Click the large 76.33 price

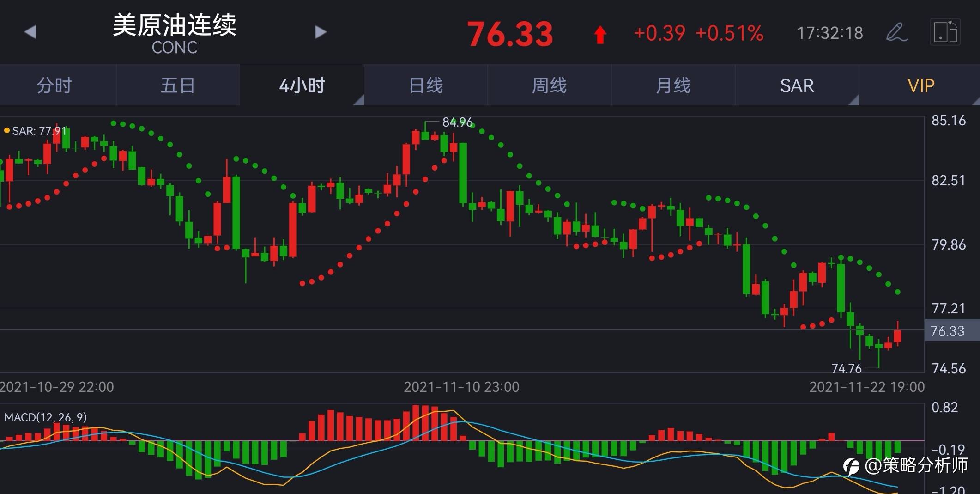[510, 34]
